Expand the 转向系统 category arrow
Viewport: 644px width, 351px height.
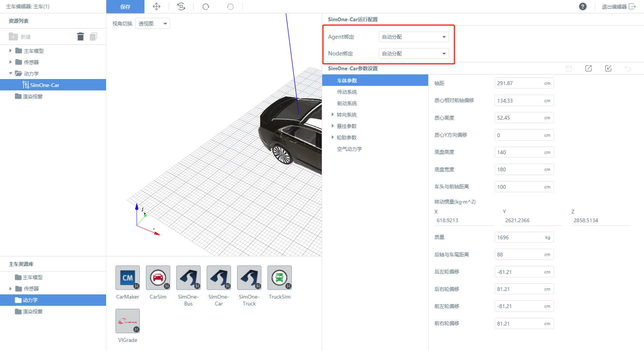pos(333,114)
